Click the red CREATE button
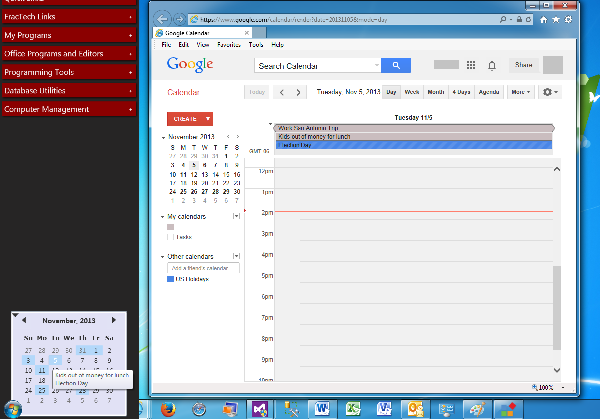The height and width of the screenshot is (419, 601). click(185, 119)
